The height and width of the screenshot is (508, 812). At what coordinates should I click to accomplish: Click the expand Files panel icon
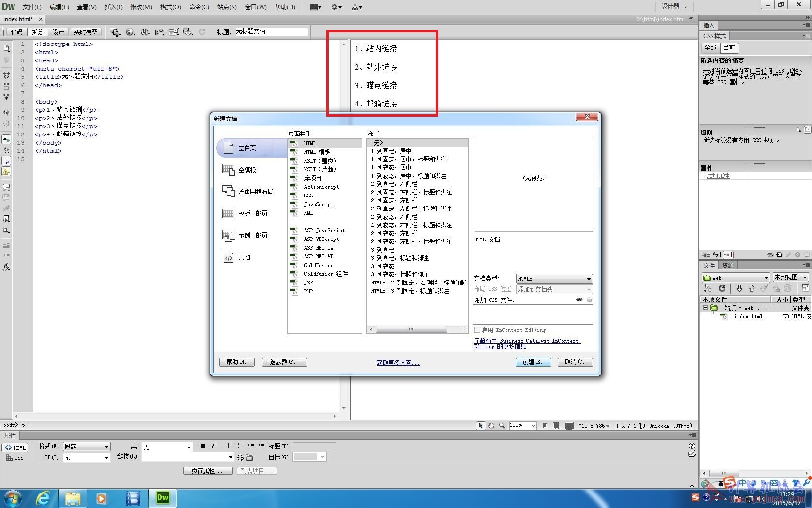click(806, 289)
